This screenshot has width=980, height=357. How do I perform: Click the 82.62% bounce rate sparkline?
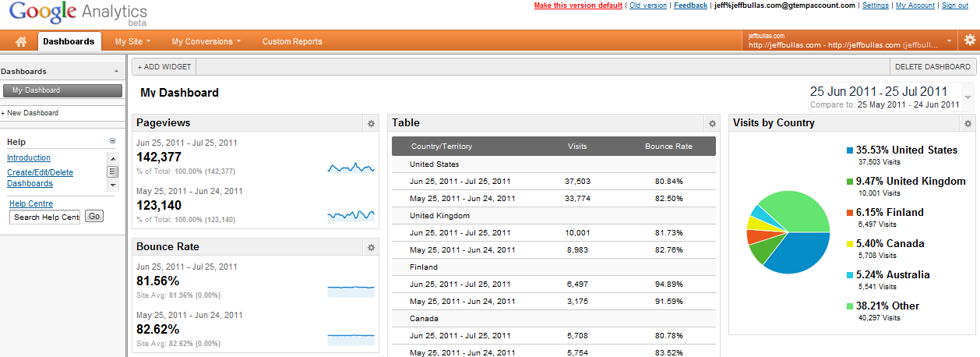click(x=351, y=338)
